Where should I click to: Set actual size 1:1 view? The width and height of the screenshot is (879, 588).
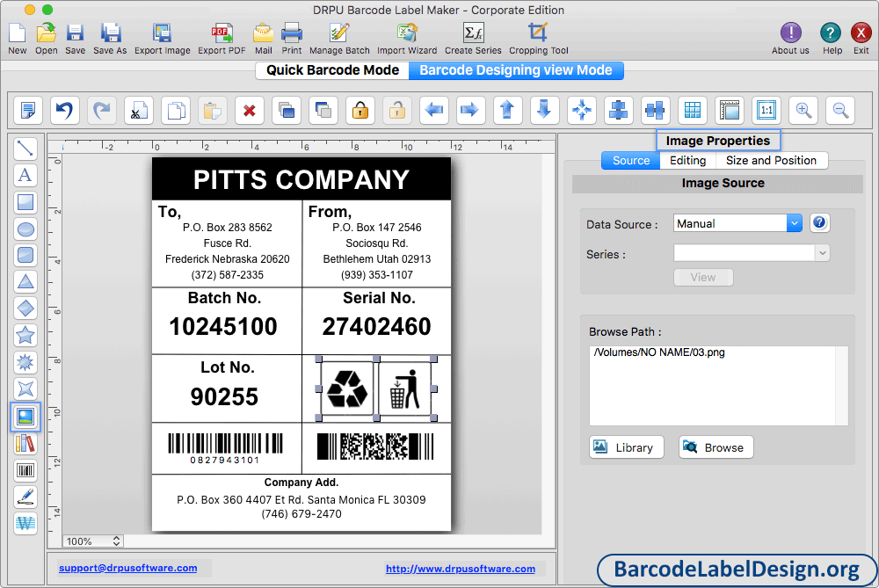coord(766,110)
